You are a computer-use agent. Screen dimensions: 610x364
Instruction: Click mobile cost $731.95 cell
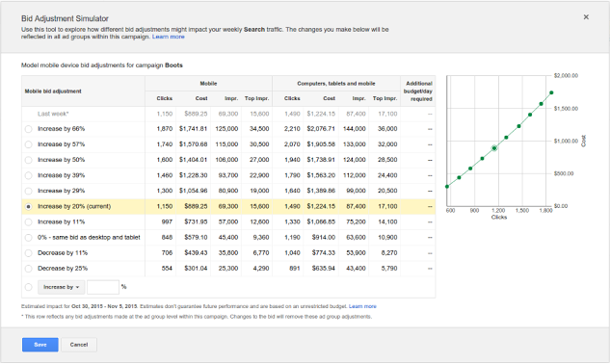tap(196, 222)
